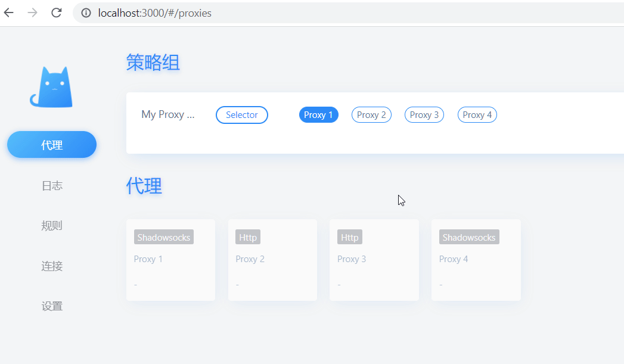Click the browser address bar

(x=179, y=13)
